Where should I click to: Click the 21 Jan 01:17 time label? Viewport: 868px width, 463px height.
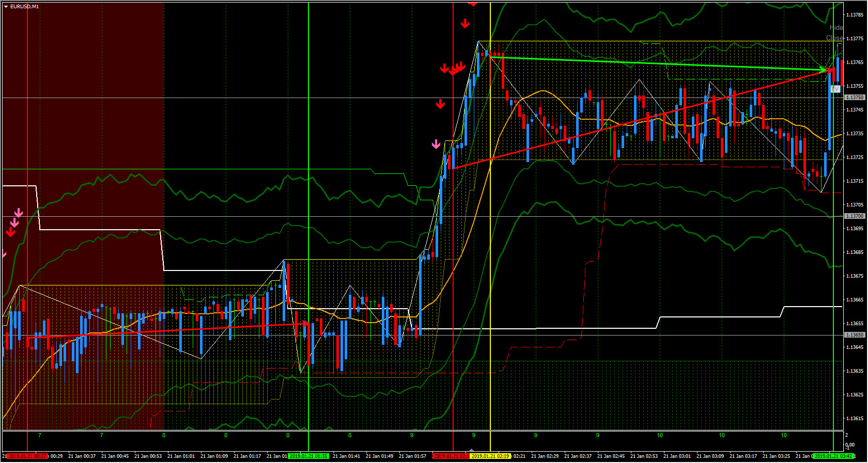(247, 456)
